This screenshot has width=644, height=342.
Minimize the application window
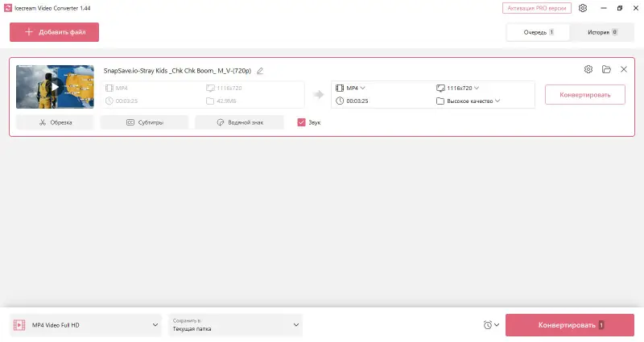click(x=603, y=8)
